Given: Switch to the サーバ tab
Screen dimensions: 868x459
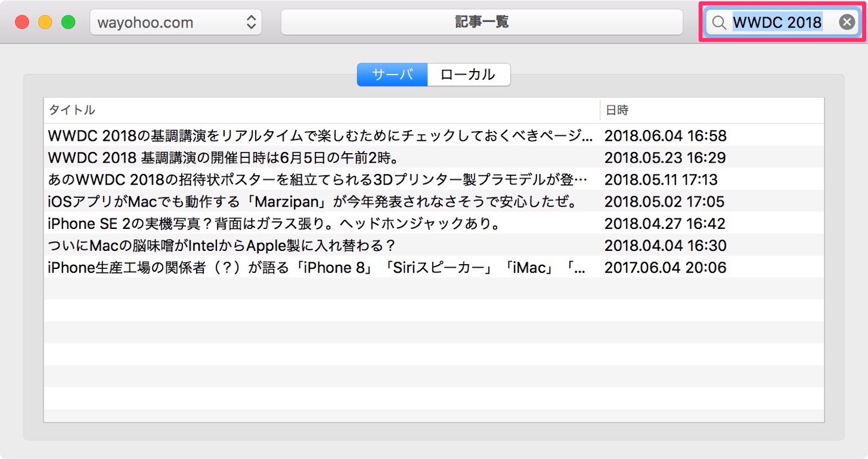Looking at the screenshot, I should click(392, 75).
